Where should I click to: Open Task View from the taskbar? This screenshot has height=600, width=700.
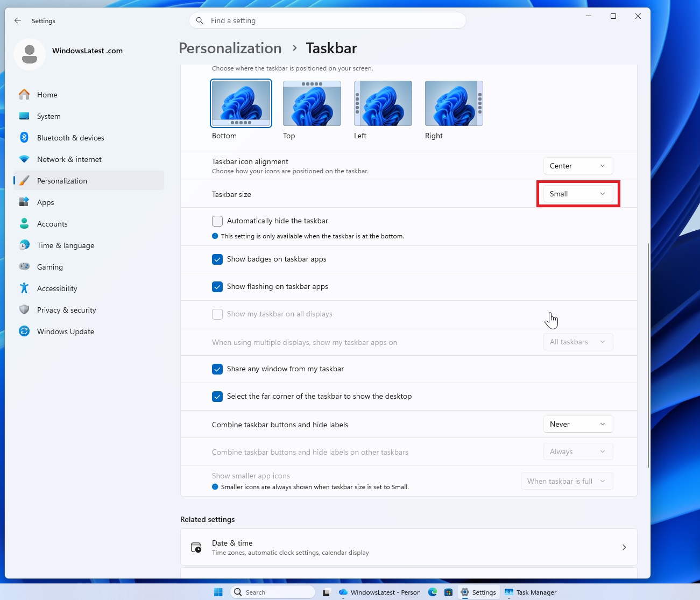click(x=326, y=592)
